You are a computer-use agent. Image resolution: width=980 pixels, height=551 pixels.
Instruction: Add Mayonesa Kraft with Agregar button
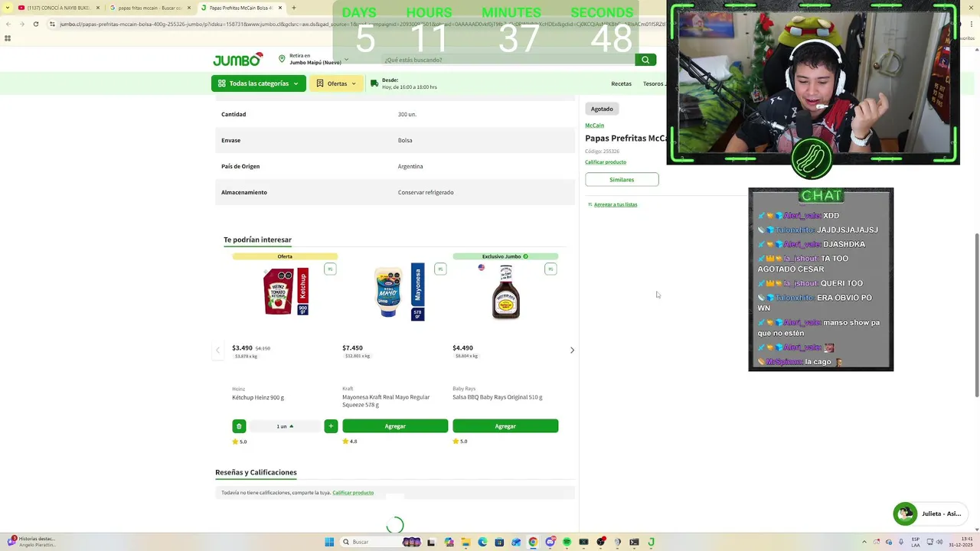395,426
